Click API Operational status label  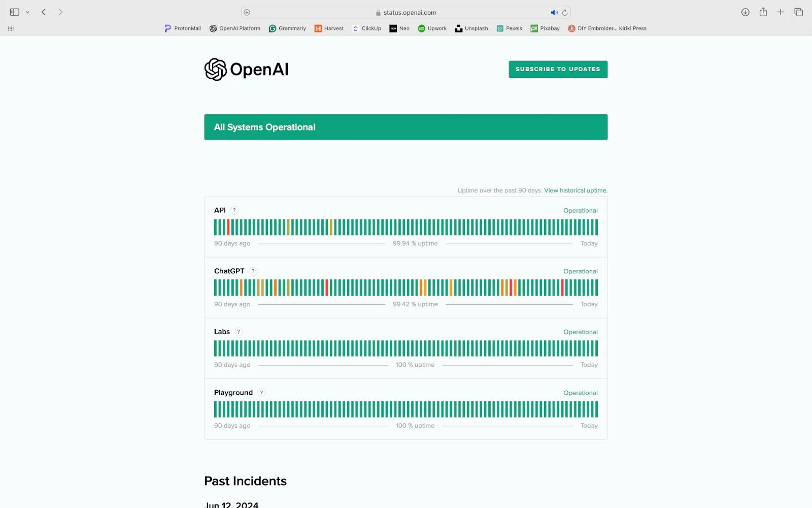(581, 210)
